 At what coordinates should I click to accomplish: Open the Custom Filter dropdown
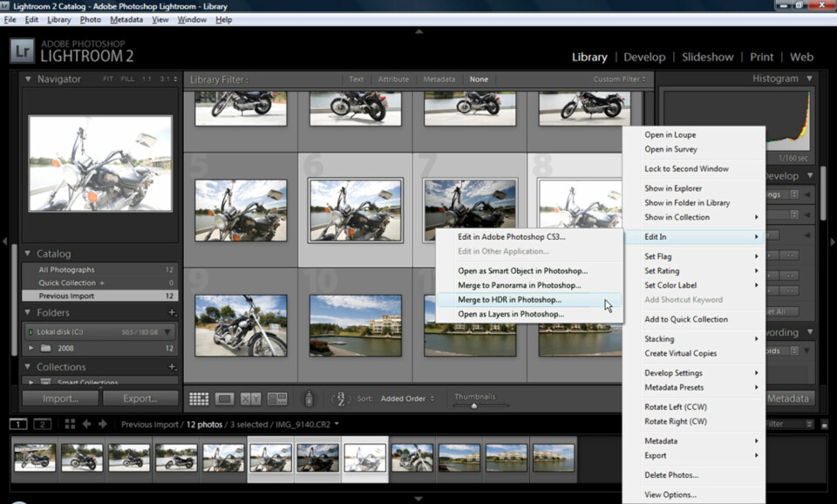pyautogui.click(x=619, y=79)
